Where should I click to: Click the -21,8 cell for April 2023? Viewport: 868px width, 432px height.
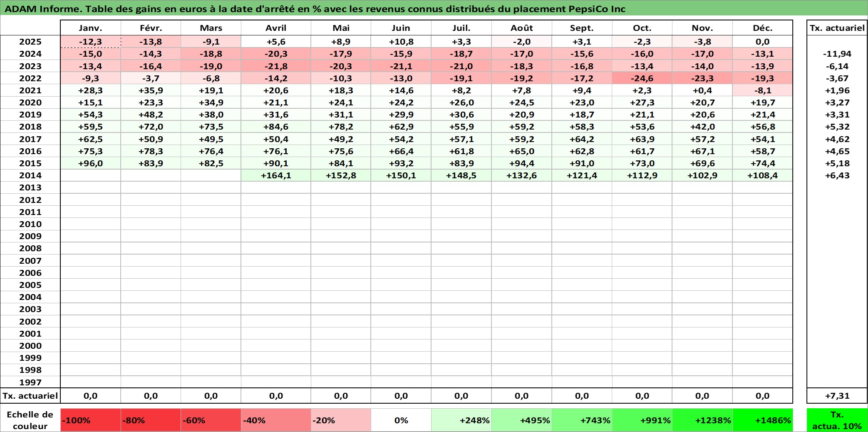276,66
